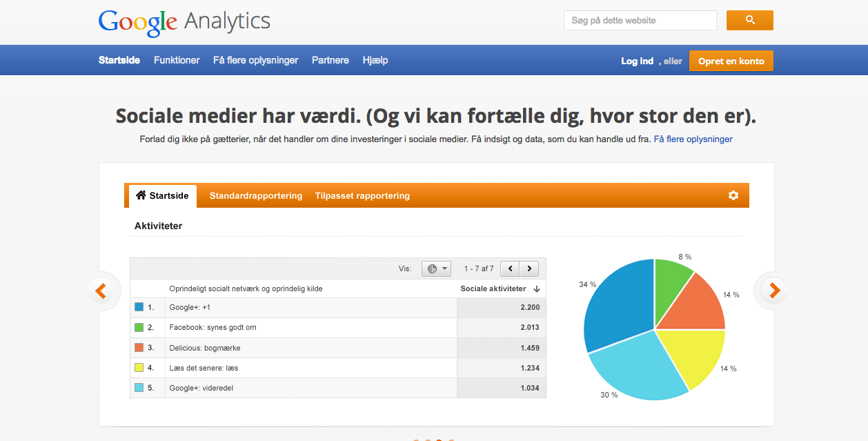Switch to the Standardrapportering tab
Screen dimensions: 868x441
(255, 196)
